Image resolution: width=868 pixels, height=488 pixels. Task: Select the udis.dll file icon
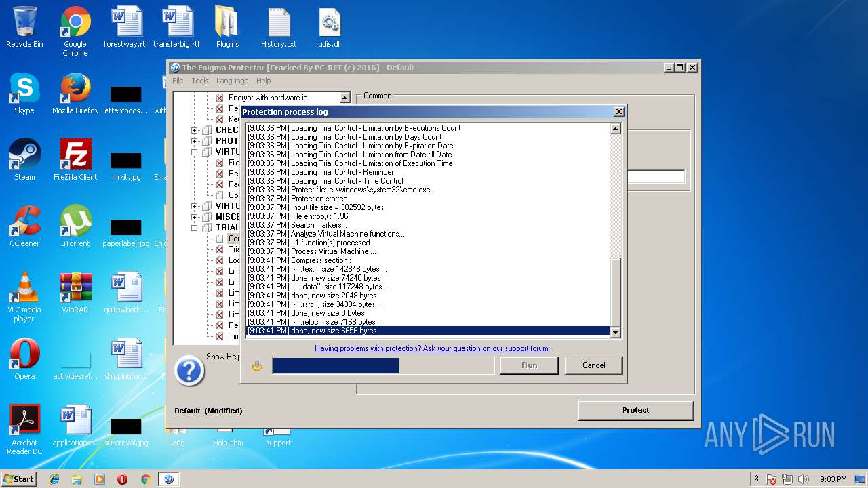[330, 28]
